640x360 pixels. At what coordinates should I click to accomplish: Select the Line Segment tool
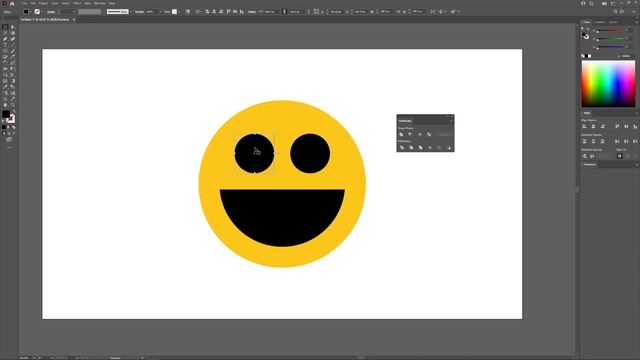(x=13, y=45)
